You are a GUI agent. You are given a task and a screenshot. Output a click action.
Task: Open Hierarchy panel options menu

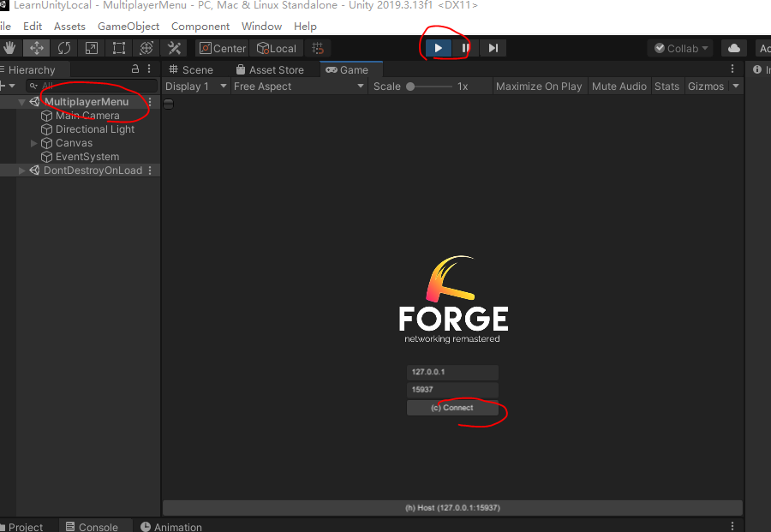click(x=149, y=69)
